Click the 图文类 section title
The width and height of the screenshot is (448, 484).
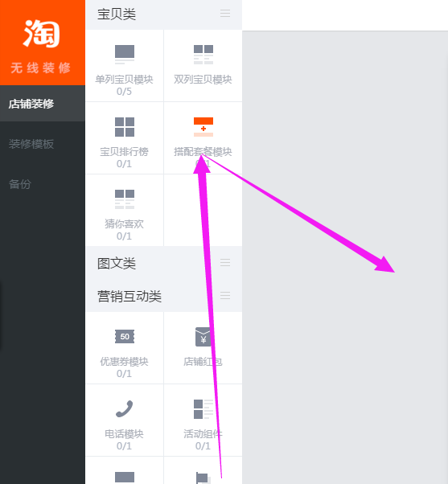click(x=117, y=263)
